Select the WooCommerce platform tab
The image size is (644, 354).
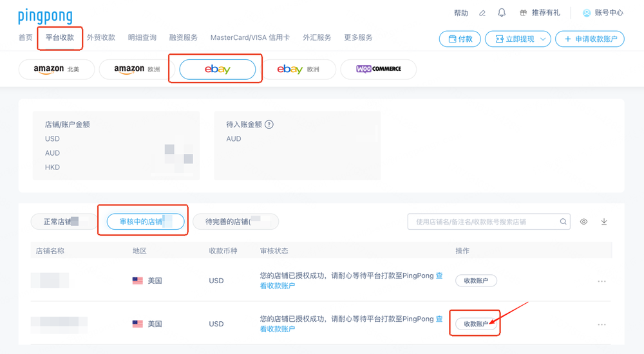[x=378, y=70]
